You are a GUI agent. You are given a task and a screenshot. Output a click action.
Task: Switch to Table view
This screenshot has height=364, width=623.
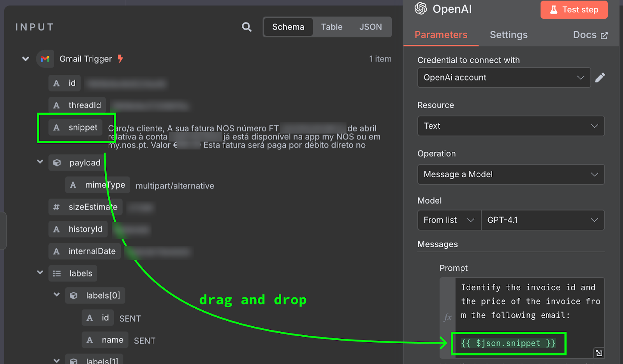coord(332,27)
